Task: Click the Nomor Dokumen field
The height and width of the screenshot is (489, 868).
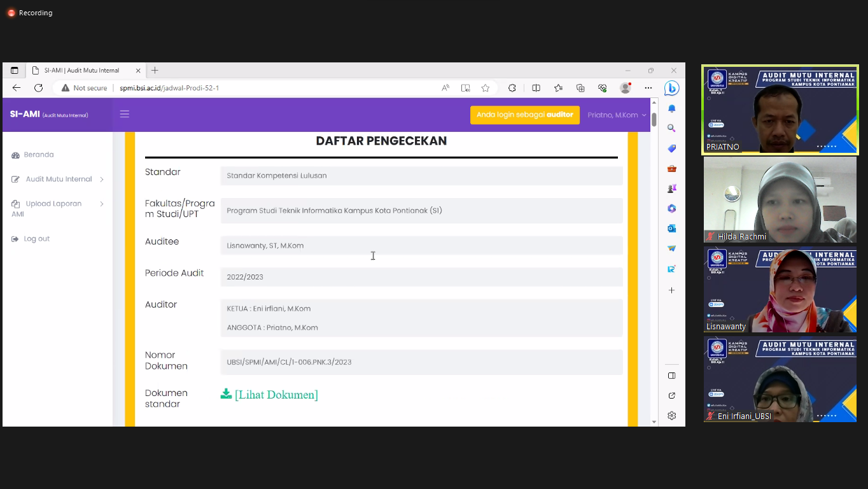Action: pos(421,362)
